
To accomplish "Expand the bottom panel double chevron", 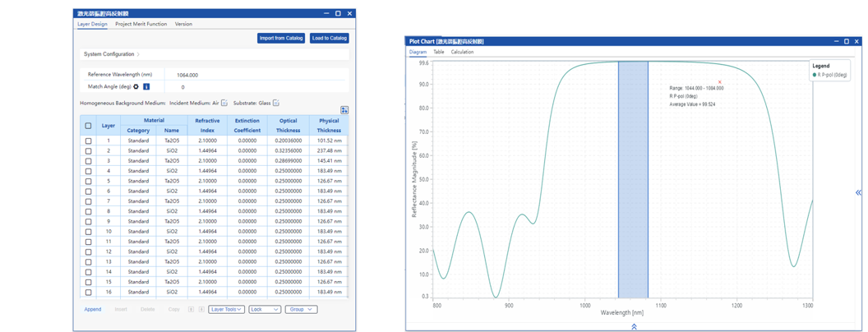I will pos(634,326).
